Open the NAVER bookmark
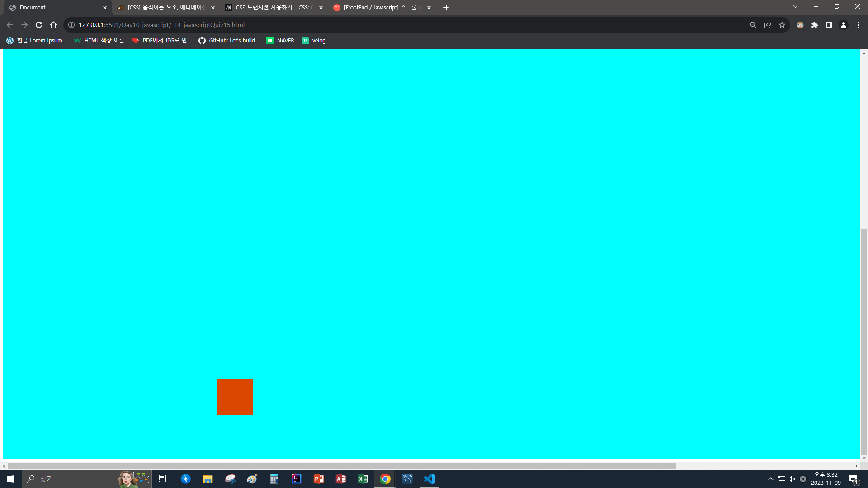Screen dimensions: 868x488 point(280,41)
